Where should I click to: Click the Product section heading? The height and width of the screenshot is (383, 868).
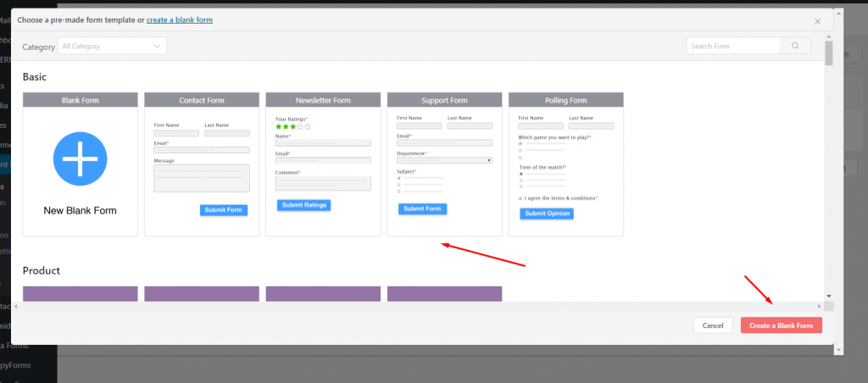pos(42,270)
